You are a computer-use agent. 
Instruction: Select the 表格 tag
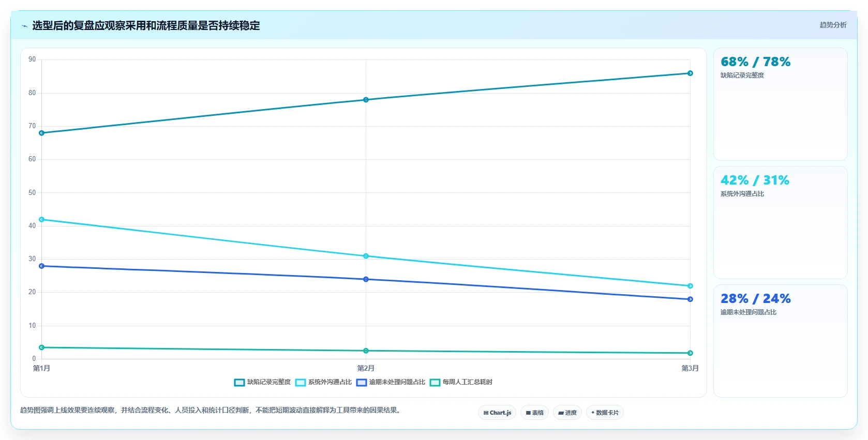click(x=535, y=413)
